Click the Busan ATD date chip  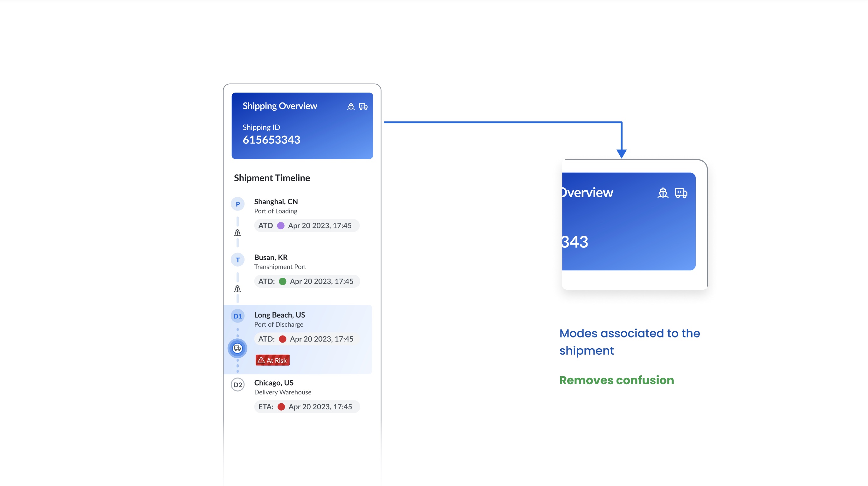pos(307,281)
